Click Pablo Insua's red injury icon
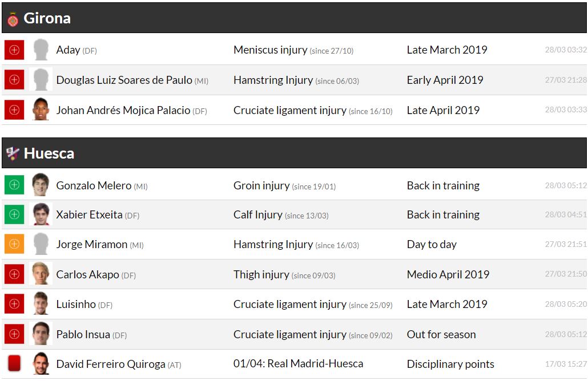The width and height of the screenshot is (588, 381). tap(14, 334)
